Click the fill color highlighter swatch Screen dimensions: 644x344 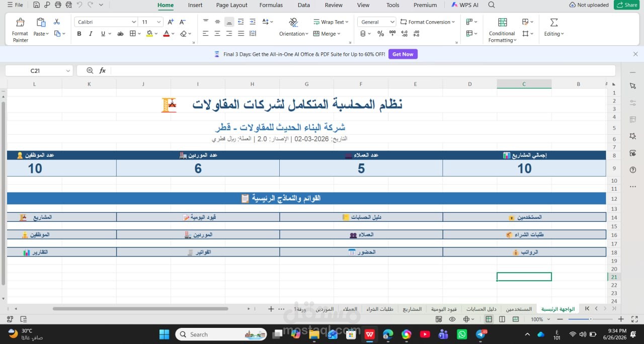click(149, 34)
